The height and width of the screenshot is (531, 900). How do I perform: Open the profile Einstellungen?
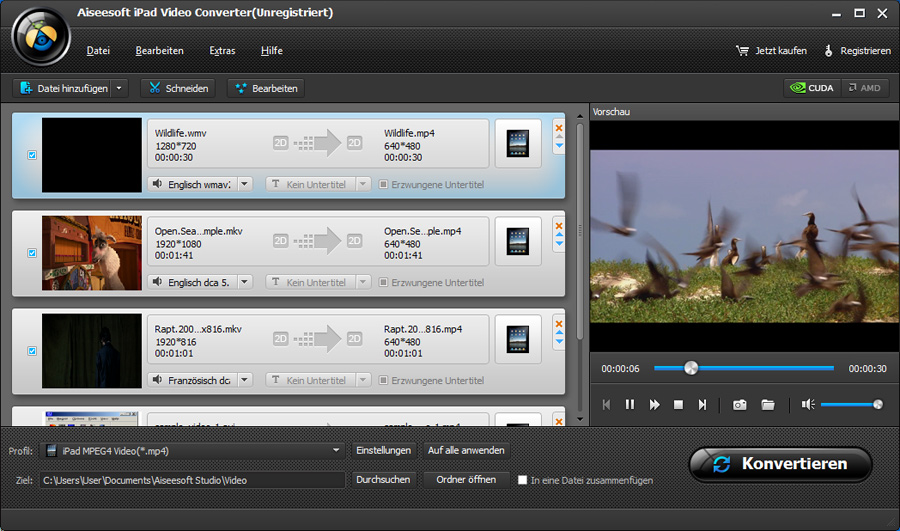383,451
